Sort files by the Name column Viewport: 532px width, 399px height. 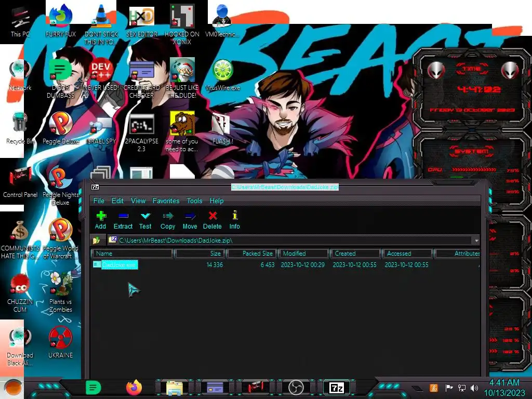pos(132,254)
